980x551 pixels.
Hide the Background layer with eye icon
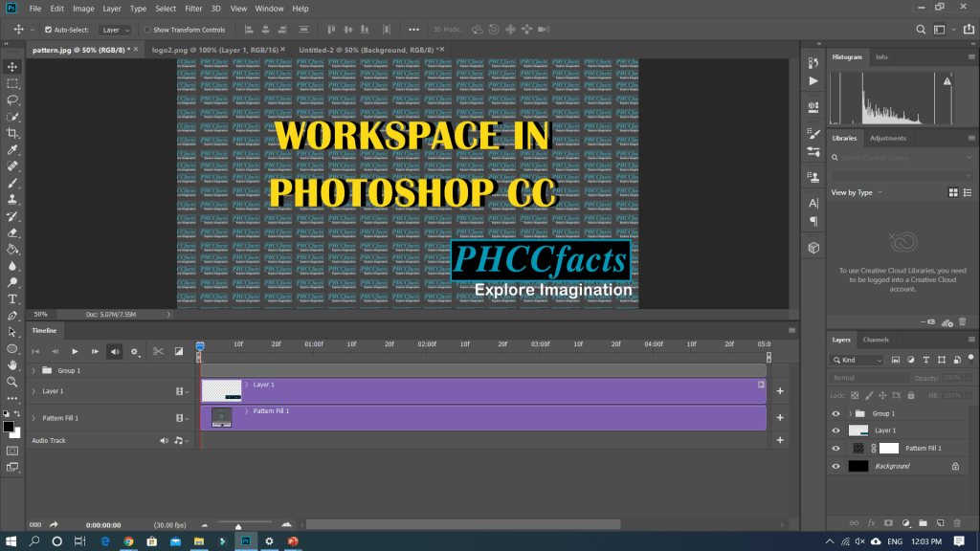[x=835, y=466]
